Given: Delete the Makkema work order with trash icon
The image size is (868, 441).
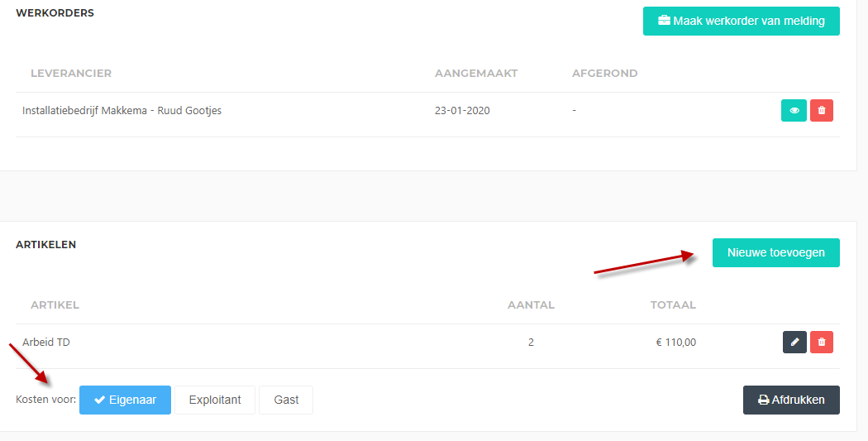Looking at the screenshot, I should [822, 110].
